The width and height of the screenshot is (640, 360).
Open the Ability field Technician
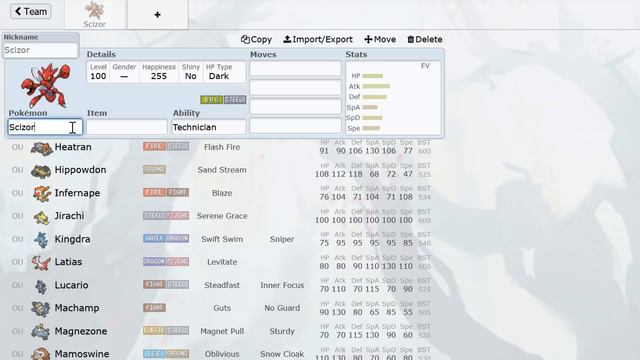click(x=209, y=127)
